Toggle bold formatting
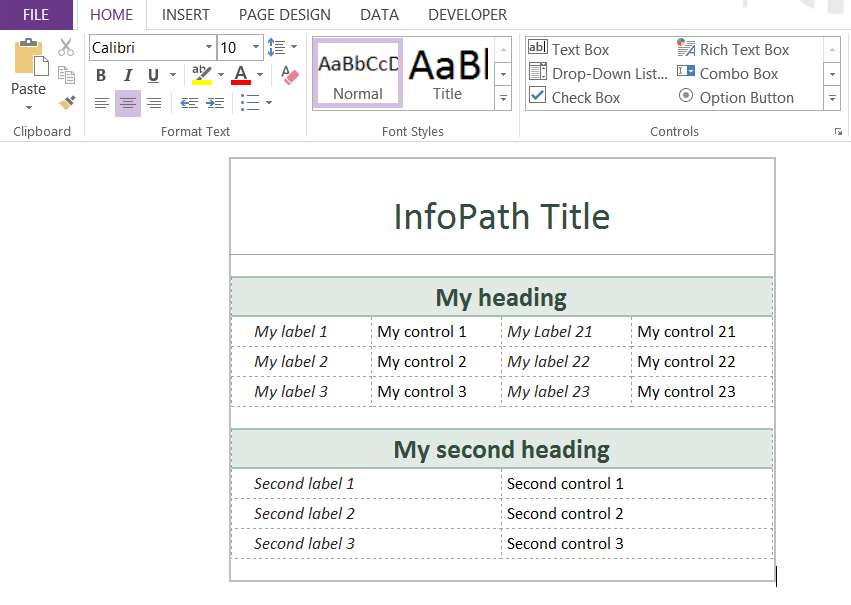This screenshot has width=851, height=605. pos(101,75)
